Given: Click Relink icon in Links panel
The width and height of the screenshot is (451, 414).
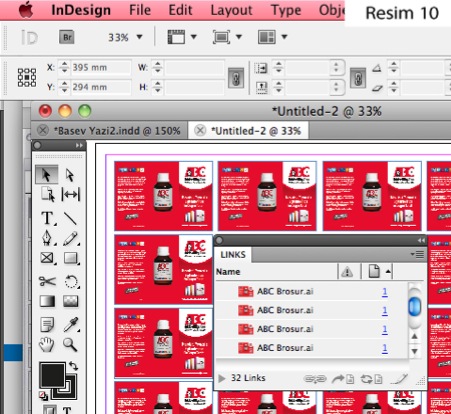Looking at the screenshot, I should (315, 379).
